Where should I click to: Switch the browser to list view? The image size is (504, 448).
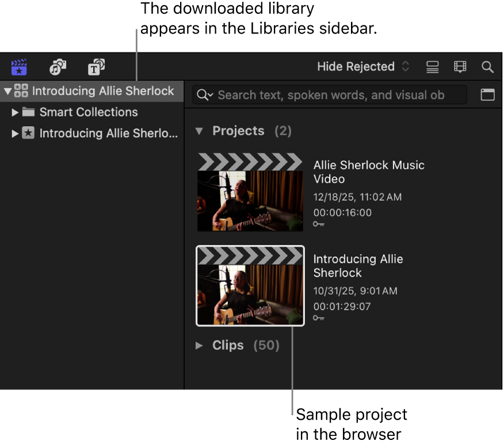[x=432, y=66]
